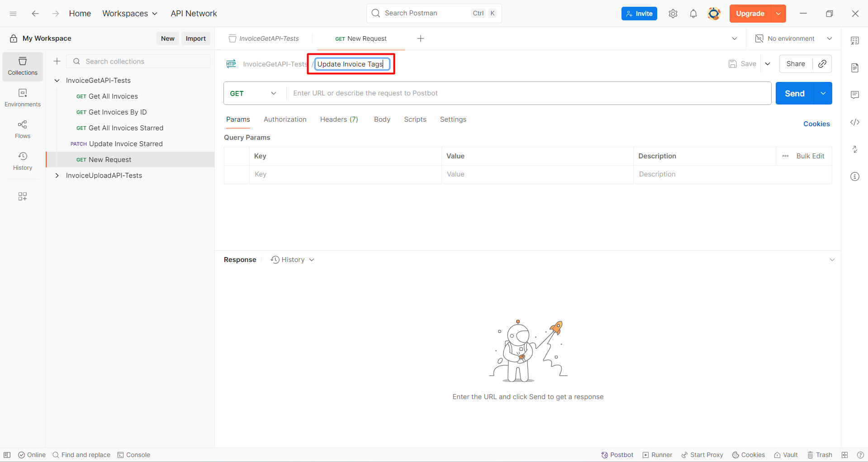Open the request documentation panel
This screenshot has height=462, width=868.
point(855,67)
